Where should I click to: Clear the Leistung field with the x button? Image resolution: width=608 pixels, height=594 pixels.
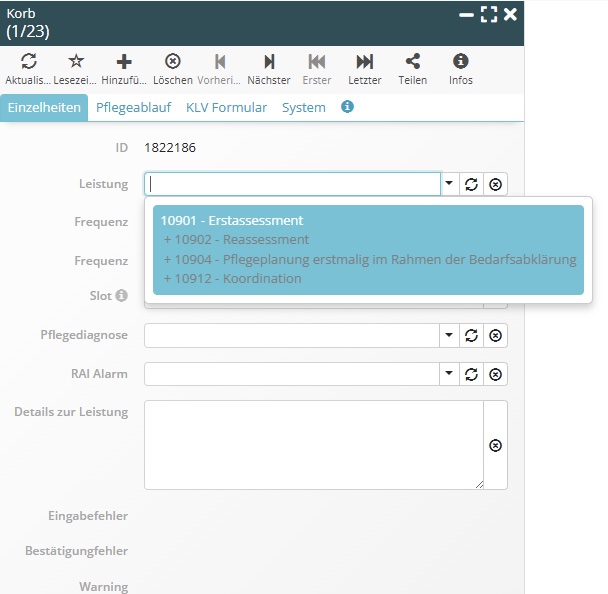(496, 184)
